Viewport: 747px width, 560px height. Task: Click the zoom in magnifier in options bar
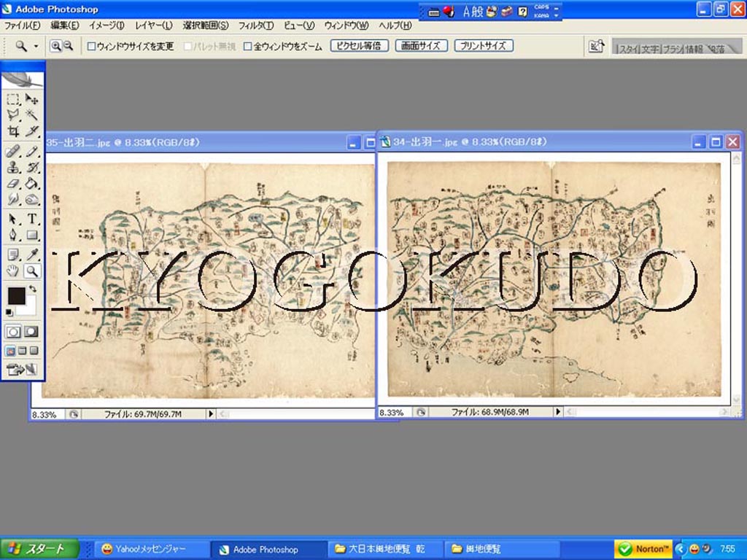(55, 46)
